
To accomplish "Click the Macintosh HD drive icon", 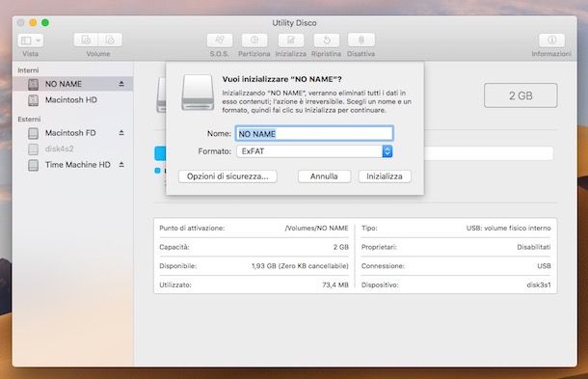I will [34, 100].
